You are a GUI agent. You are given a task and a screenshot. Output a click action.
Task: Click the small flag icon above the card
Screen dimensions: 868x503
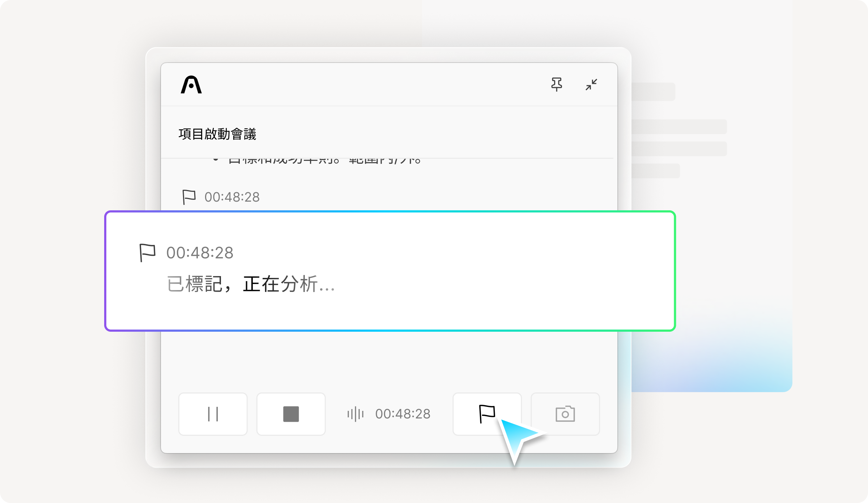pyautogui.click(x=189, y=197)
